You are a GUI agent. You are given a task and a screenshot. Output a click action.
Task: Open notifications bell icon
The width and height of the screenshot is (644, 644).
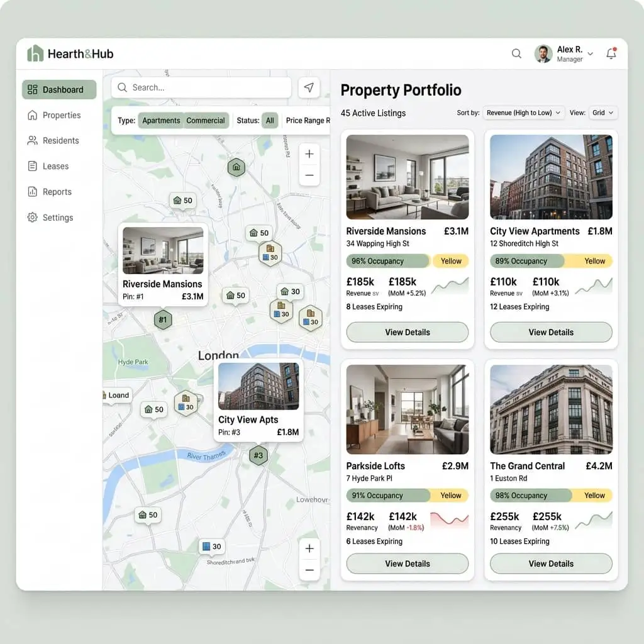pyautogui.click(x=611, y=53)
